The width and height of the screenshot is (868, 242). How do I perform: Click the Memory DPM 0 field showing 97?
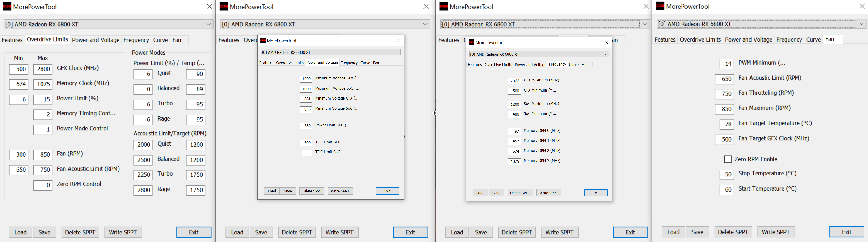tap(514, 131)
